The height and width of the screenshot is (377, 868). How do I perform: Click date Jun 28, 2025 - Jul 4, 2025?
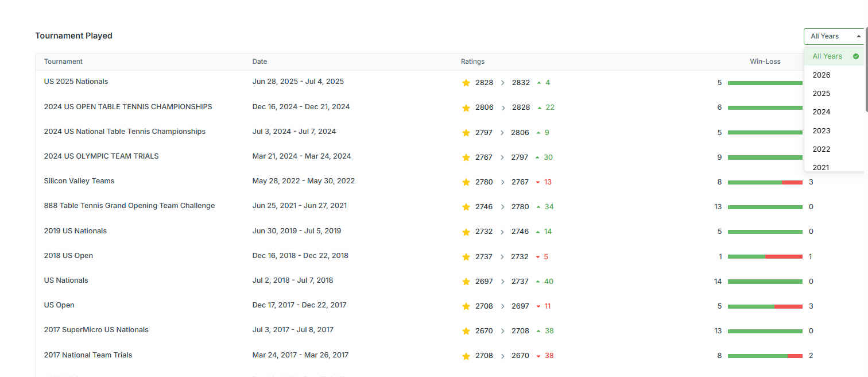[298, 82]
